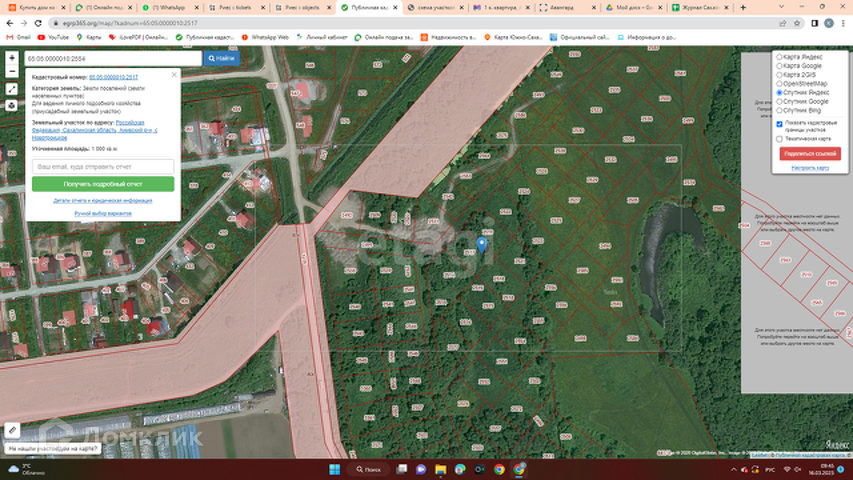Open the Chrome three-dot menu

tap(842, 23)
